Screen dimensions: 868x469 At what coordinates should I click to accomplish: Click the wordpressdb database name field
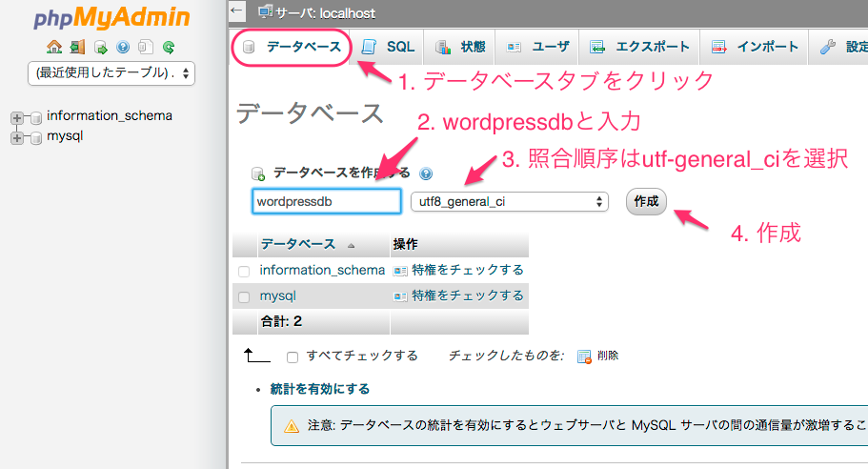pyautogui.click(x=326, y=201)
